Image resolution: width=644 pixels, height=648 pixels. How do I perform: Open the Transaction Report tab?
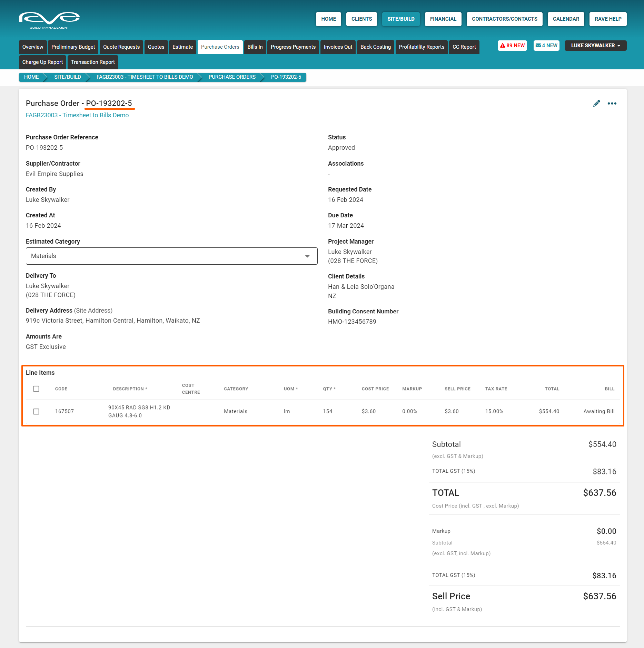(x=93, y=62)
